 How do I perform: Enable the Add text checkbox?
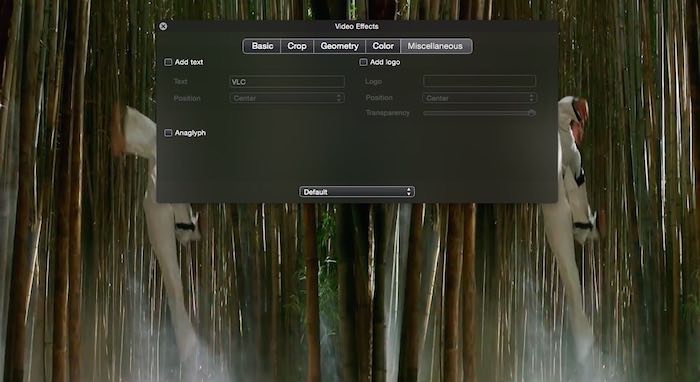click(x=168, y=62)
